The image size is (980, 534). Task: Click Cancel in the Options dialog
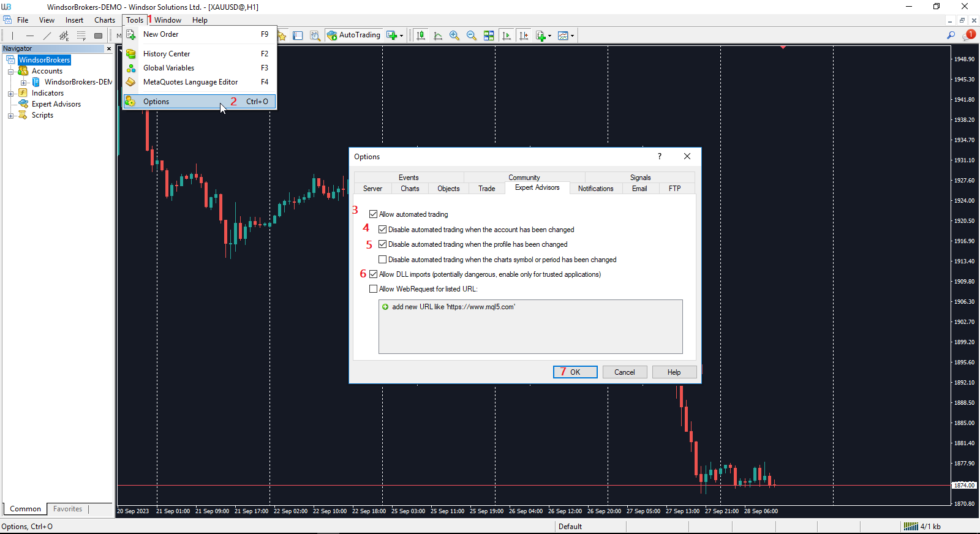pos(625,372)
